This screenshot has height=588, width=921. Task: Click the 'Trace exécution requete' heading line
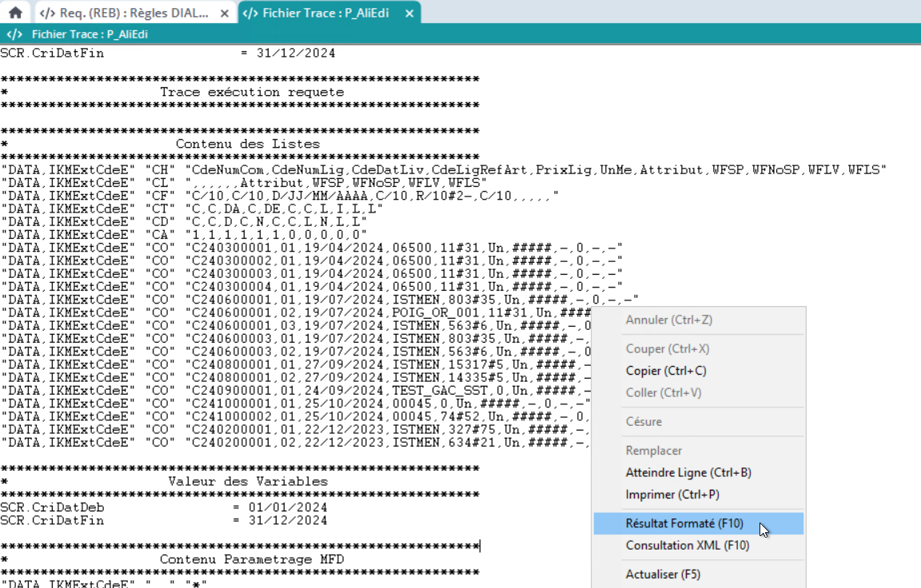pos(252,92)
